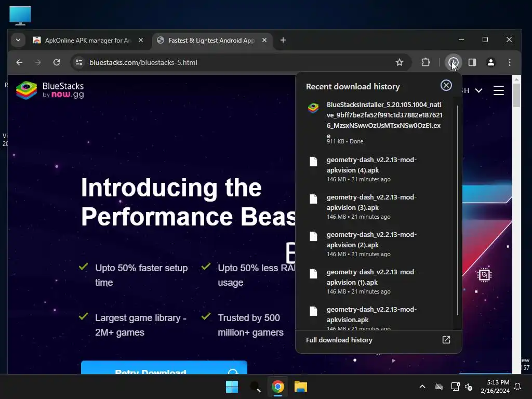Open This PC desktop icon
Viewport: 532px width, 399px height.
tap(20, 16)
